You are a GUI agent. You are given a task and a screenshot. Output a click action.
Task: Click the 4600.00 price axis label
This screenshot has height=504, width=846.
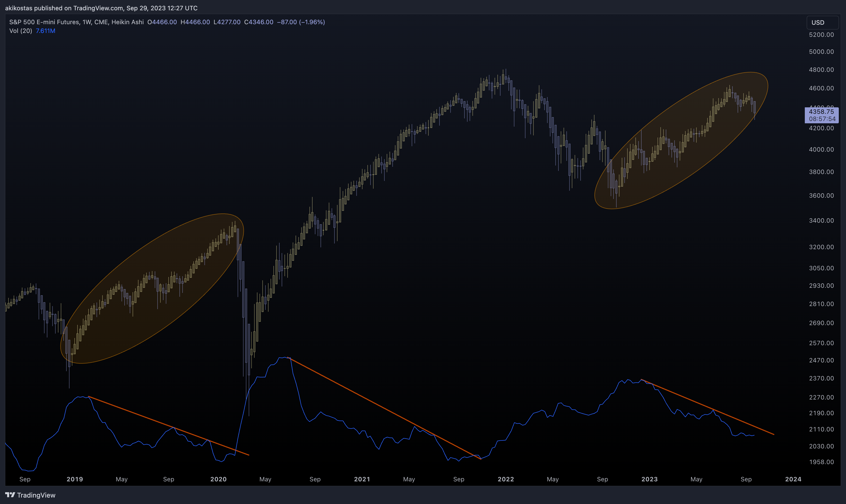pos(821,88)
